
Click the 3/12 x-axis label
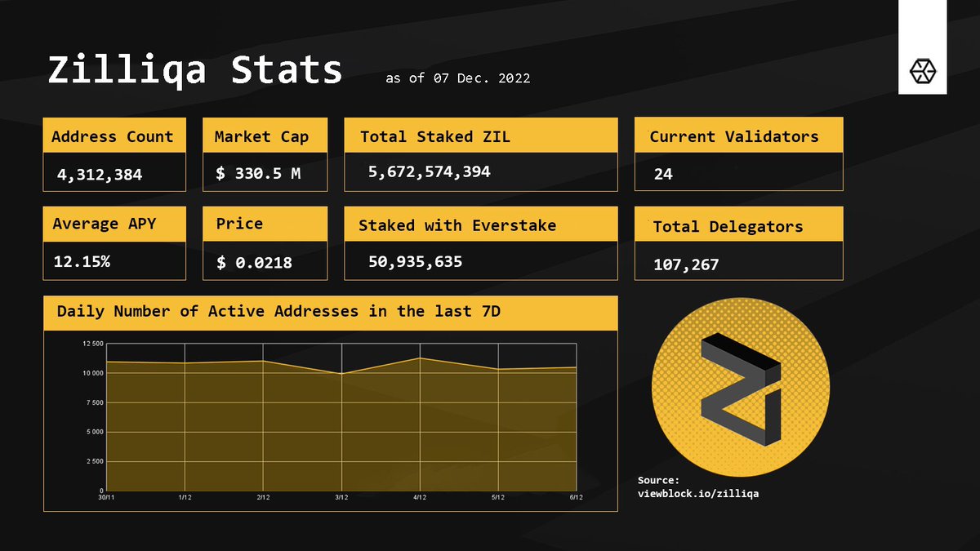coord(341,498)
